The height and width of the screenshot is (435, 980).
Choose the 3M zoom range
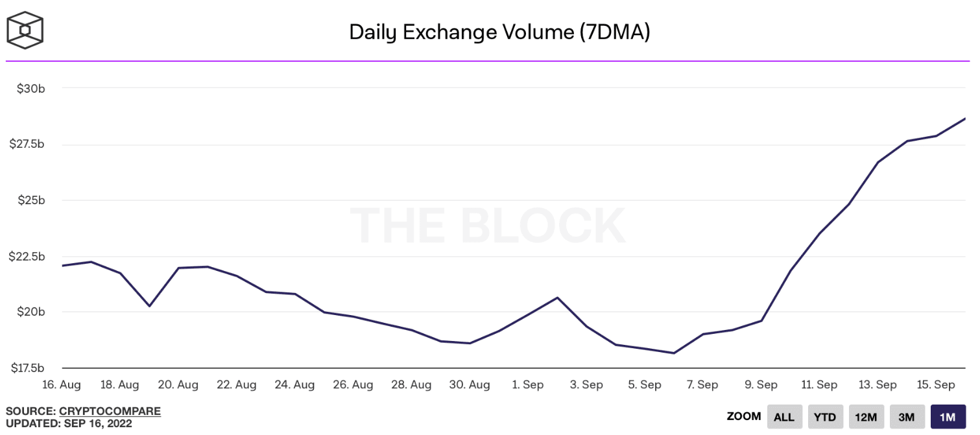click(x=906, y=417)
